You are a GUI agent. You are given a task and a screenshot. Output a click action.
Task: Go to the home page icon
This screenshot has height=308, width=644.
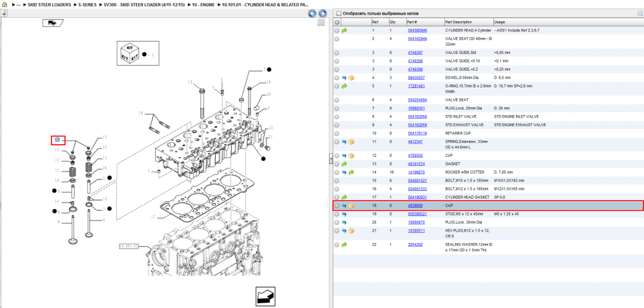point(5,5)
